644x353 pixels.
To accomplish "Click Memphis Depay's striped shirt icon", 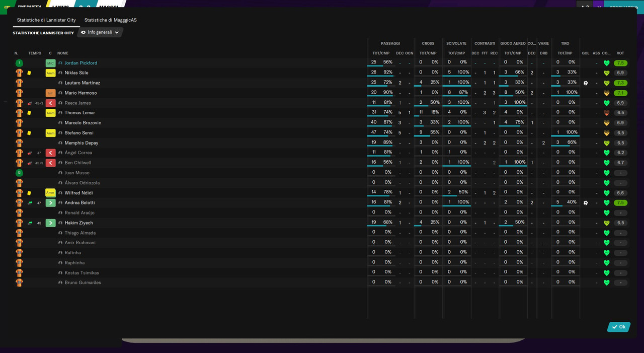I will [19, 143].
